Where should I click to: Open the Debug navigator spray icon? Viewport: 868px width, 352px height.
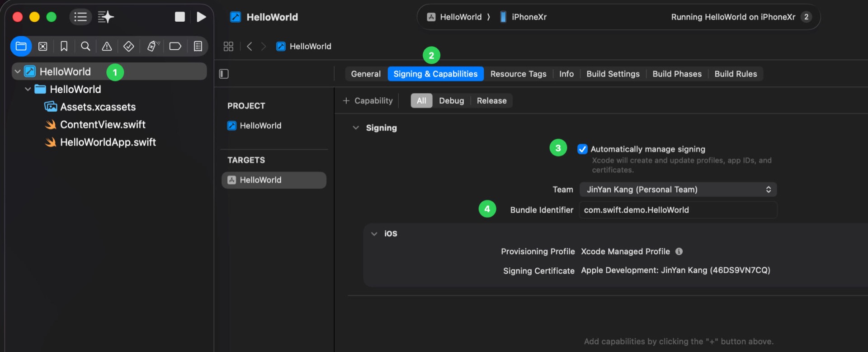153,46
